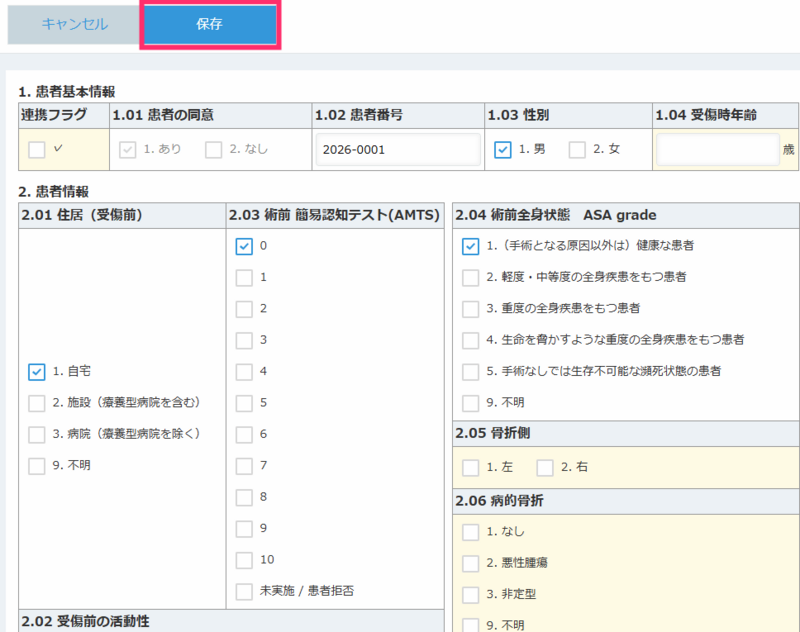Screen dimensions: 800x632
Task: Select AMTS score 8
Action: click(x=244, y=497)
